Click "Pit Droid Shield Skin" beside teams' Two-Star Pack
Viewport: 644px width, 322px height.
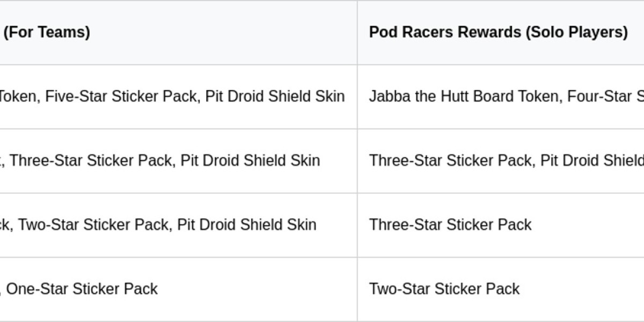[247, 224]
